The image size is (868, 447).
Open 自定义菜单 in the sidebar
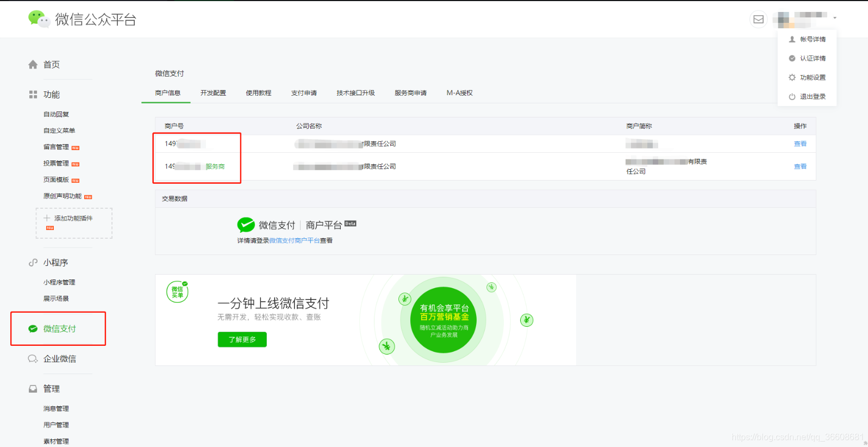(x=59, y=131)
